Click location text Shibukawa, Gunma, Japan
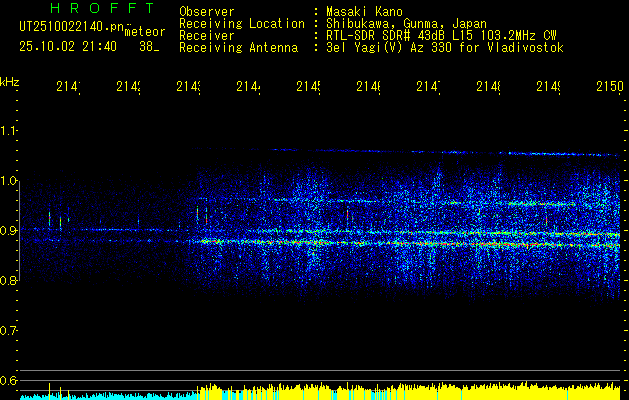Screen dimensions: 629x400 coord(406,24)
